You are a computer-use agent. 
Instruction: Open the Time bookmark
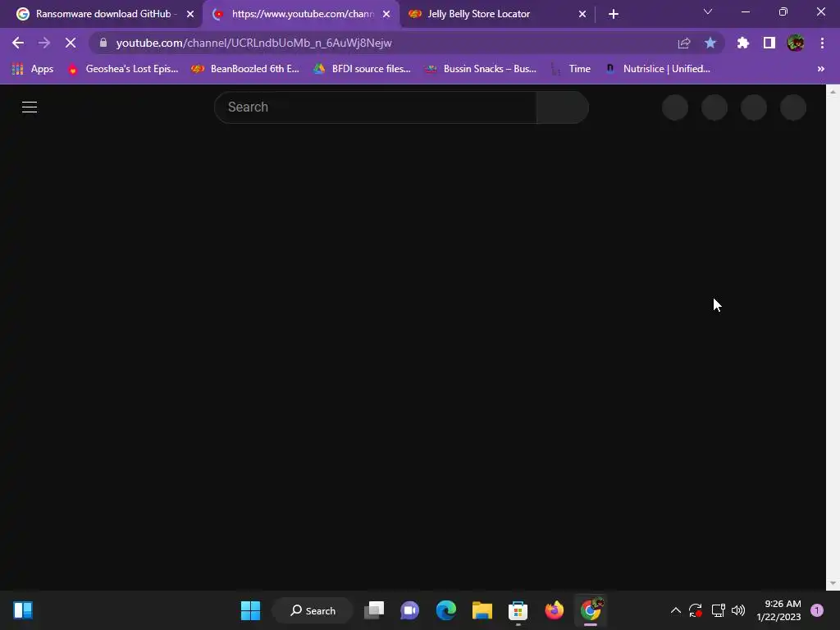tap(572, 69)
